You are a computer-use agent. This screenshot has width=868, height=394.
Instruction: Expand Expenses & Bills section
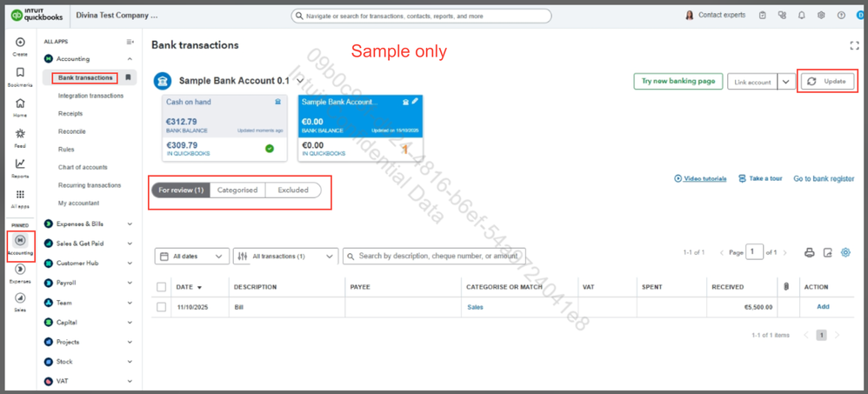coord(130,224)
